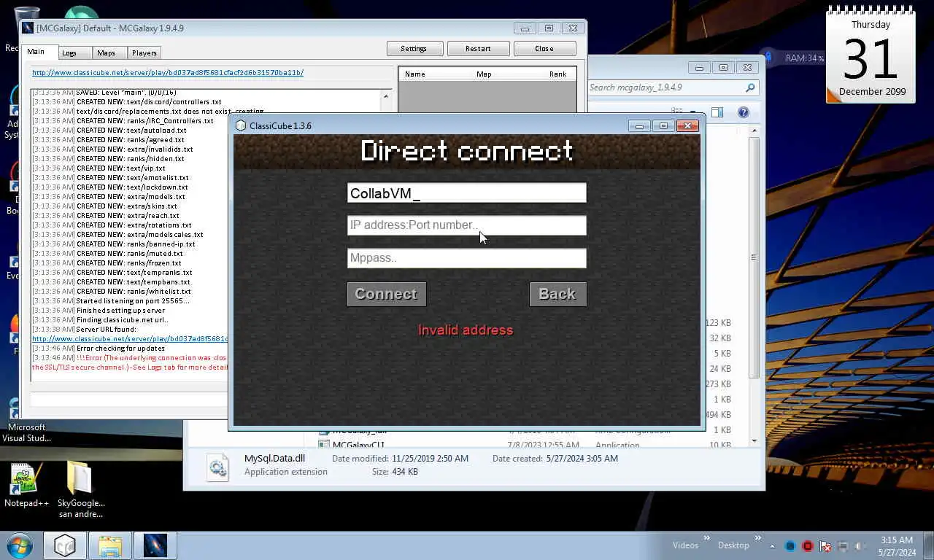Screen dimensions: 934x560
Task: Open the classicube.net server URL link at top
Action: click(168, 73)
